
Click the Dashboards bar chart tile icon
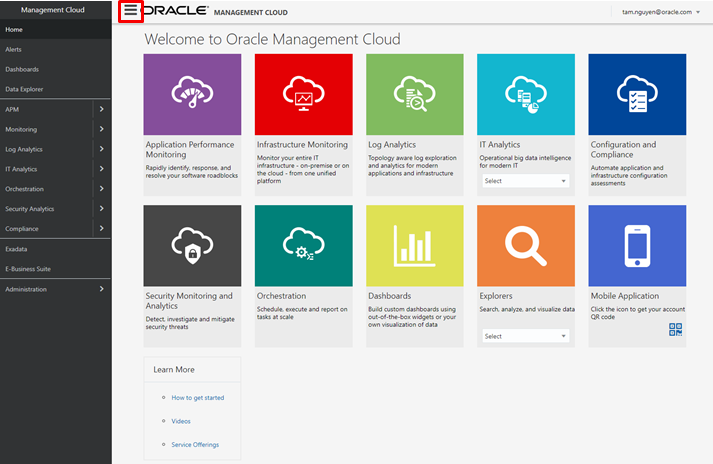pos(415,245)
